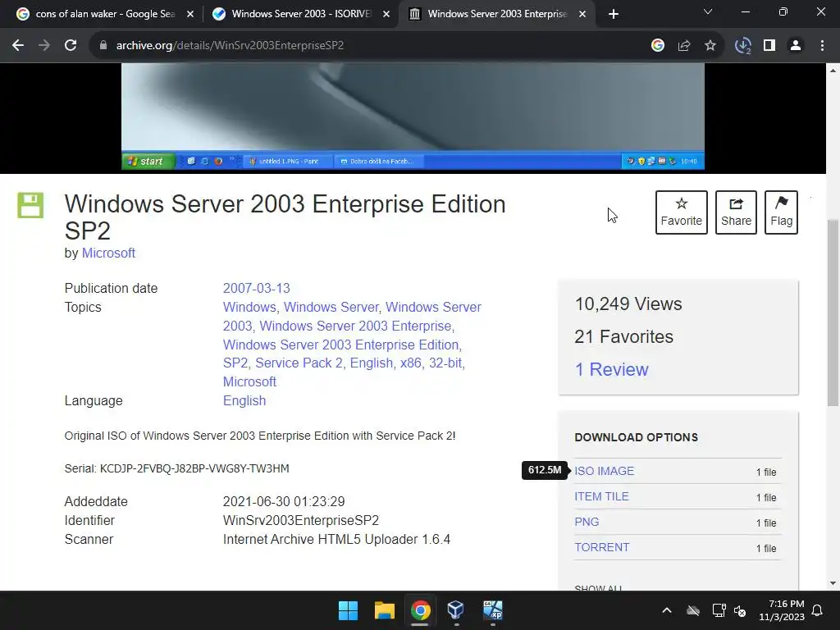This screenshot has height=630, width=840.
Task: Open the clock showing 7:16 PM
Action: coord(782,610)
